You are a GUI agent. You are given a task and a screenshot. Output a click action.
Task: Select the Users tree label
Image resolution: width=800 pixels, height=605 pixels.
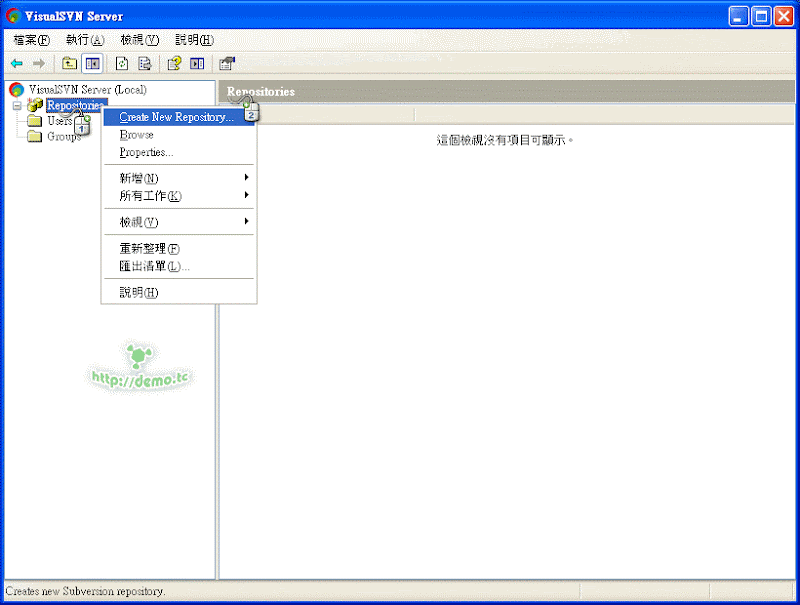pyautogui.click(x=60, y=121)
